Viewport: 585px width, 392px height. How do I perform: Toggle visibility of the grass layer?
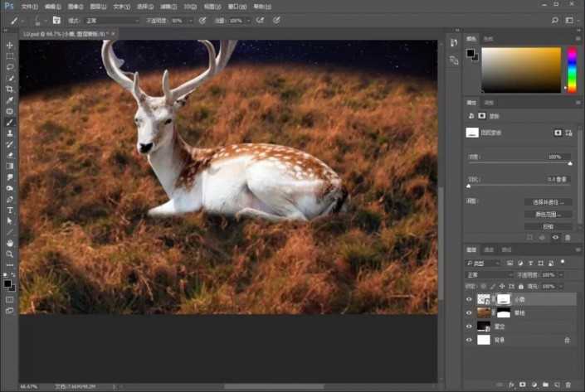coord(470,312)
